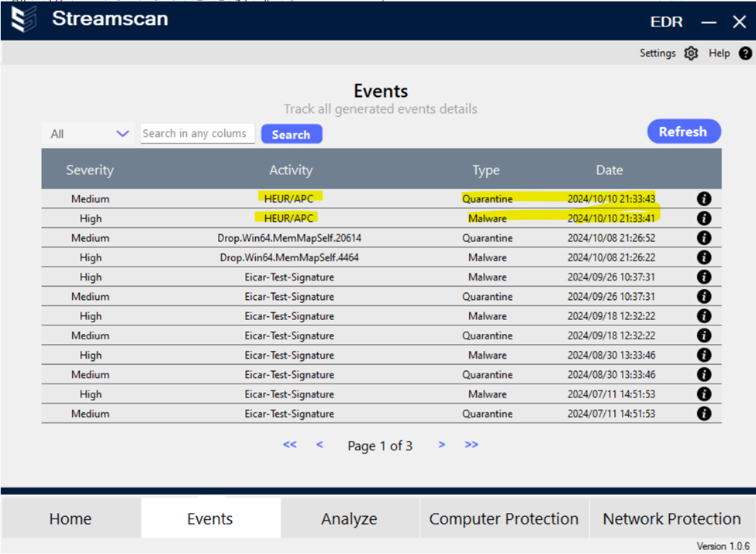Click the Activity column header

(x=291, y=170)
